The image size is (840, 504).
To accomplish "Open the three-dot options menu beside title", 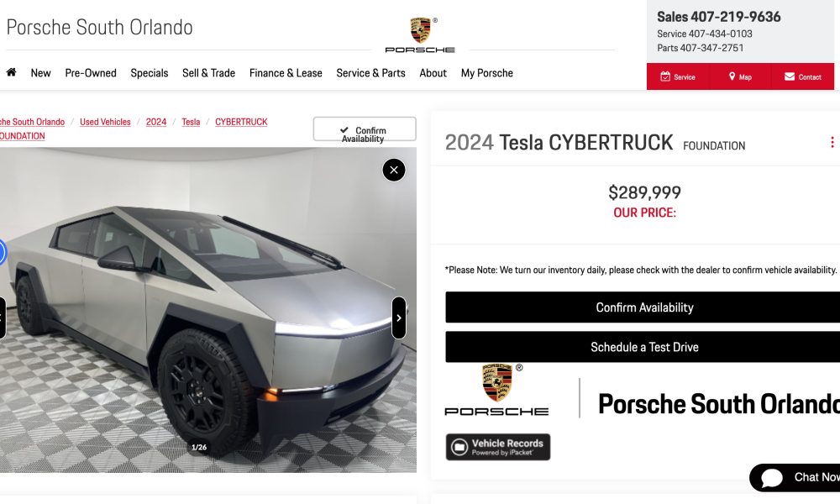I will coord(832,142).
